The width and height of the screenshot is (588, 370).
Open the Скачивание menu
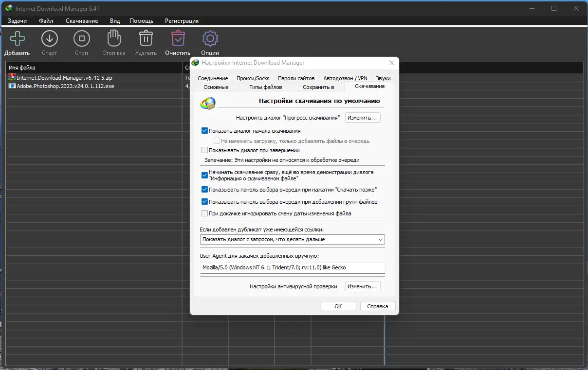pos(82,21)
